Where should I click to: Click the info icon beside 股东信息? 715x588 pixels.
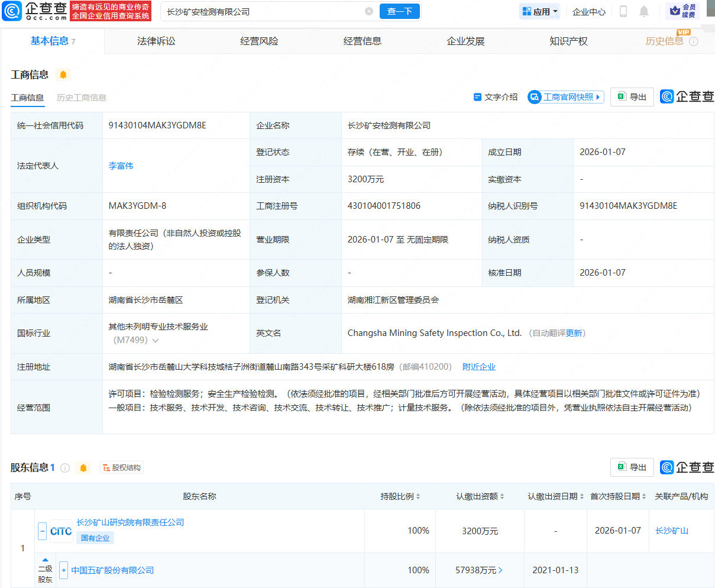tap(65, 468)
